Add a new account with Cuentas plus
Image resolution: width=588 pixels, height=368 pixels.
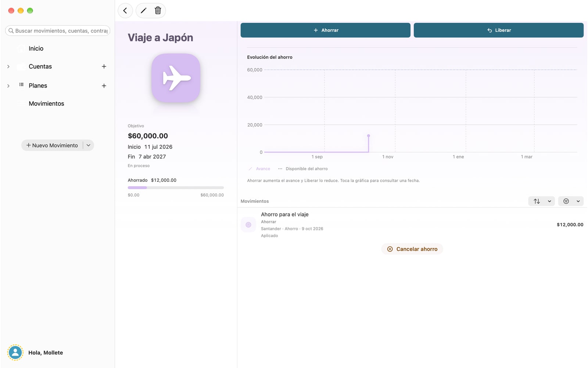pyautogui.click(x=104, y=67)
